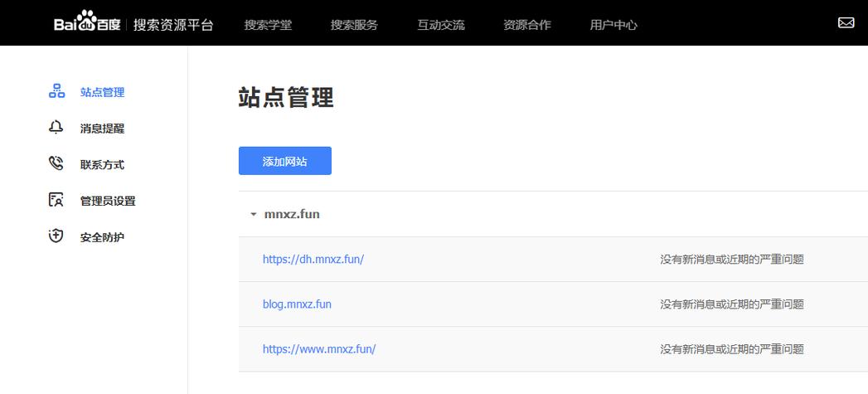The height and width of the screenshot is (394, 868).
Task: Click the site management network icon
Action: pos(56,91)
